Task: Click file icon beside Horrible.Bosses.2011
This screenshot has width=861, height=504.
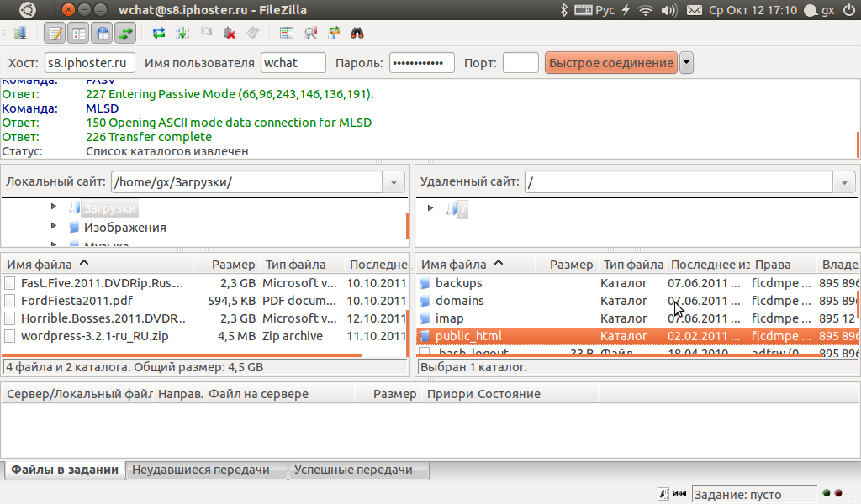Action: coord(9,318)
